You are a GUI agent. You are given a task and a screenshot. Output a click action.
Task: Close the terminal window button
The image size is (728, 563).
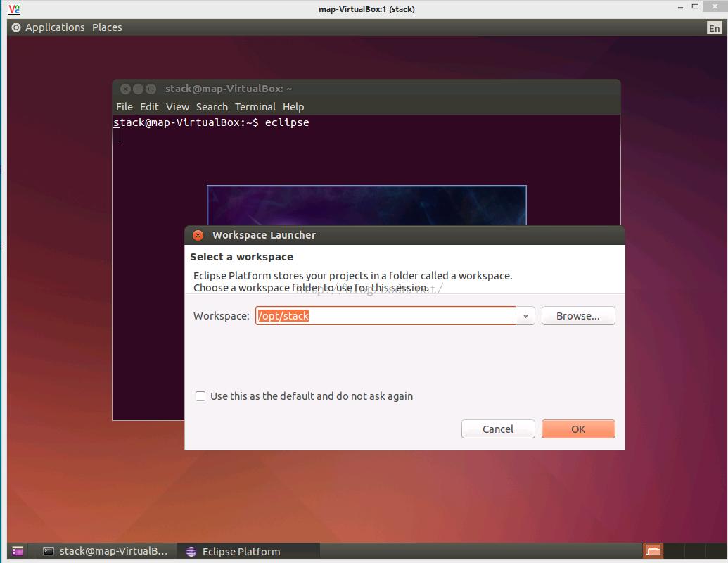coord(125,89)
